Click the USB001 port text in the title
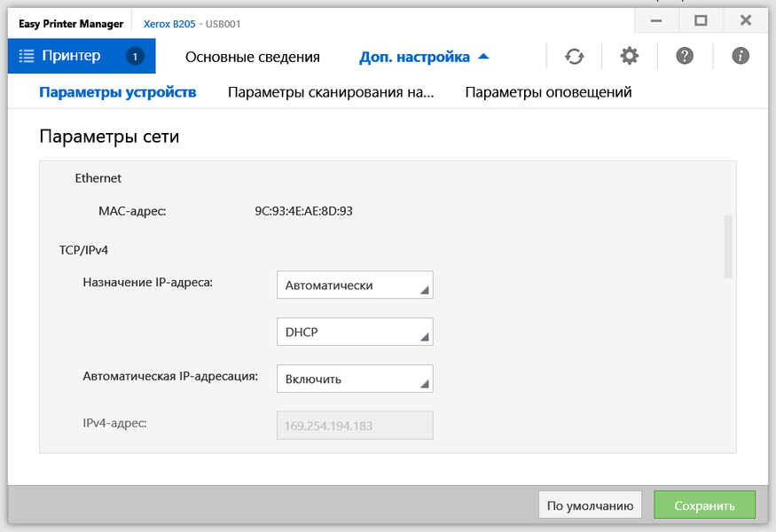Screen dimensions: 776x532 coord(223,24)
